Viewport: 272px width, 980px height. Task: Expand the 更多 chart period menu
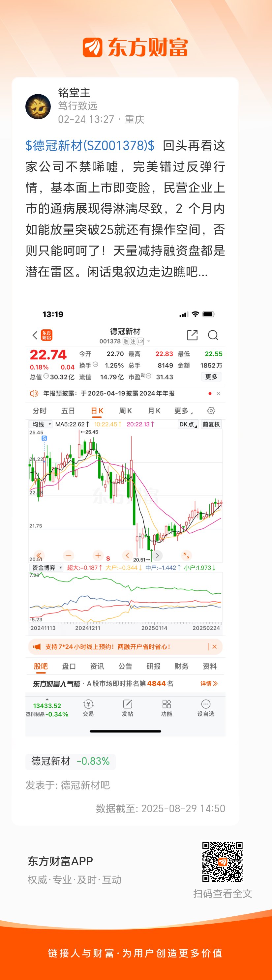184,411
